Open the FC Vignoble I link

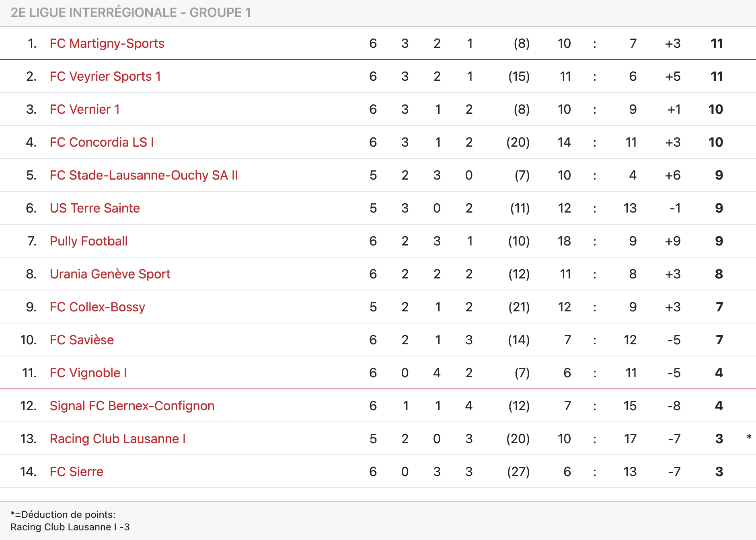(x=88, y=373)
